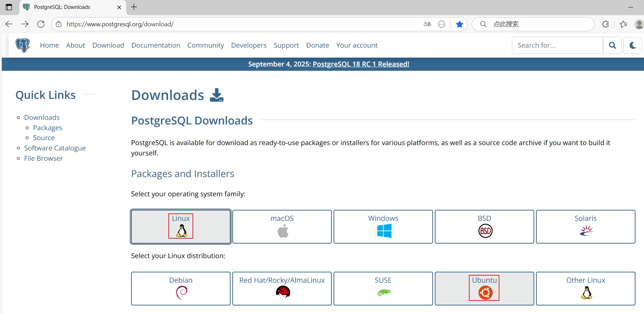Screen dimensions: 644x314
Task: Open the File Browser quick link
Action: (43, 158)
